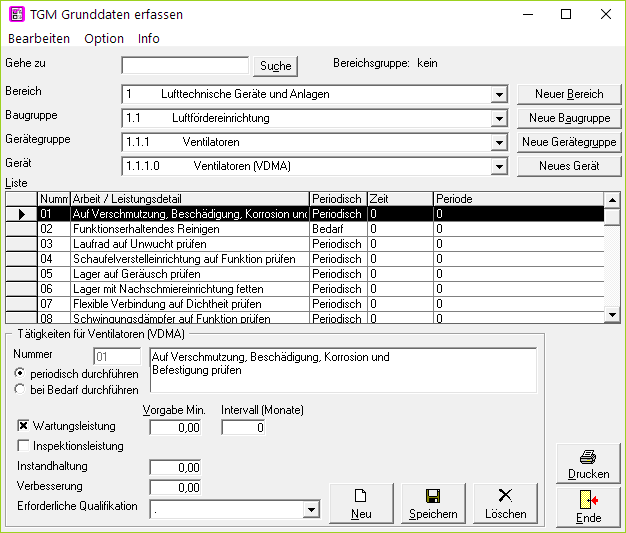Open the Bearbeiten menu
Viewport: 626px width, 533px height.
click(x=39, y=38)
